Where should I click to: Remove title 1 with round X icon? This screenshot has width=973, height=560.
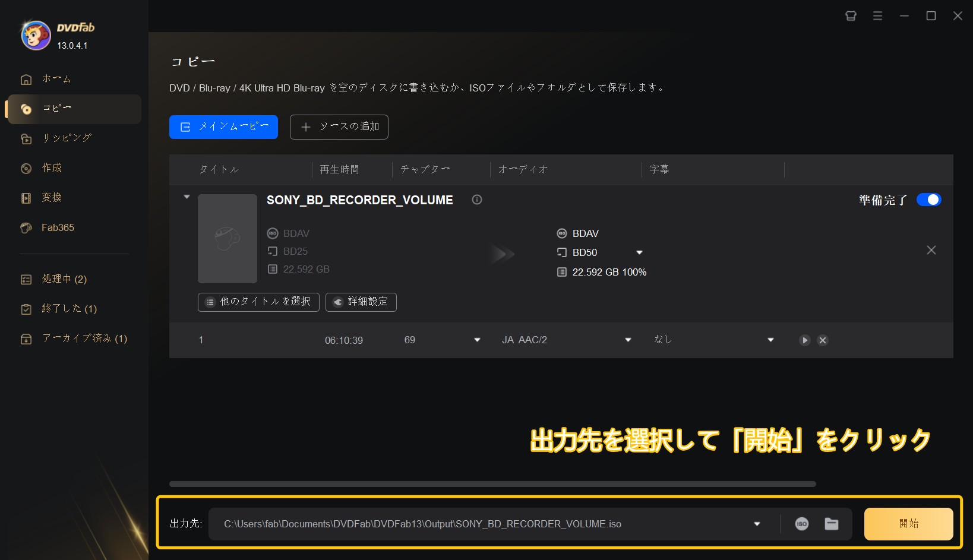822,340
